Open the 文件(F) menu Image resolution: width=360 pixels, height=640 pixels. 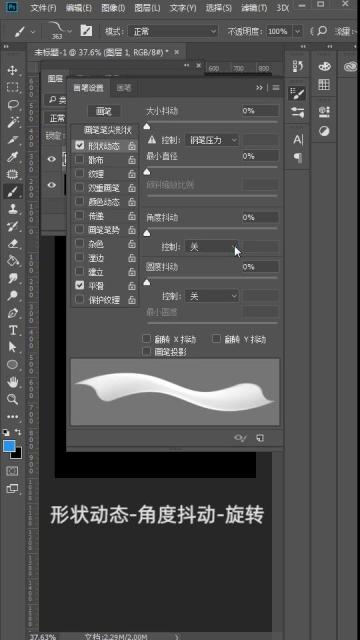point(43,8)
